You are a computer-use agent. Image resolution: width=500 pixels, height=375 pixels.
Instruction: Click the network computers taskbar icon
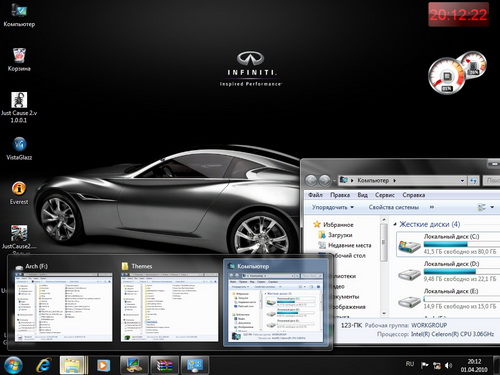point(195,365)
